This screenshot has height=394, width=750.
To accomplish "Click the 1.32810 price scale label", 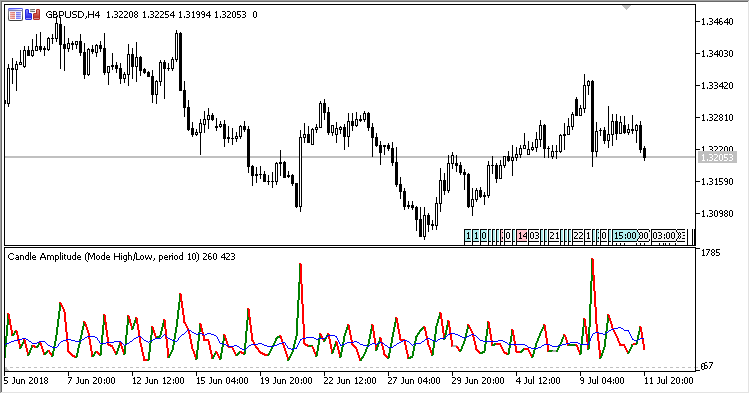I will 717,118.
